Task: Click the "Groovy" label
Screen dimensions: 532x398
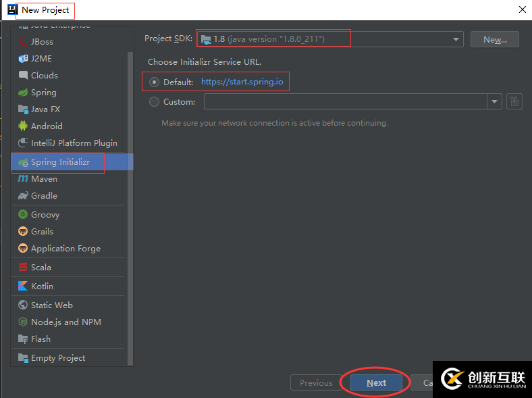Action: click(x=45, y=215)
